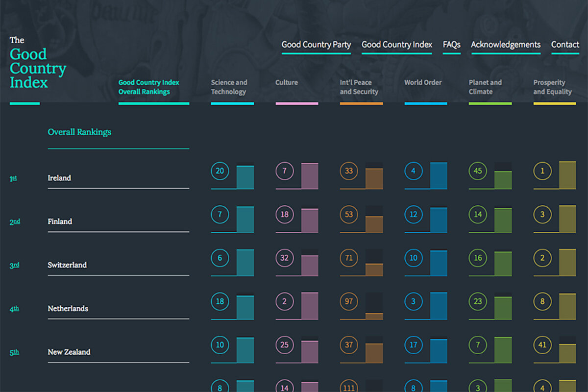Click Finland's Culture rank 18 circle

tap(285, 215)
